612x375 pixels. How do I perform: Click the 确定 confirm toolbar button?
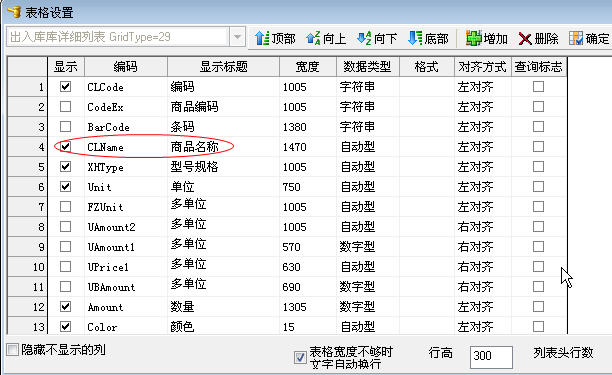pos(589,38)
